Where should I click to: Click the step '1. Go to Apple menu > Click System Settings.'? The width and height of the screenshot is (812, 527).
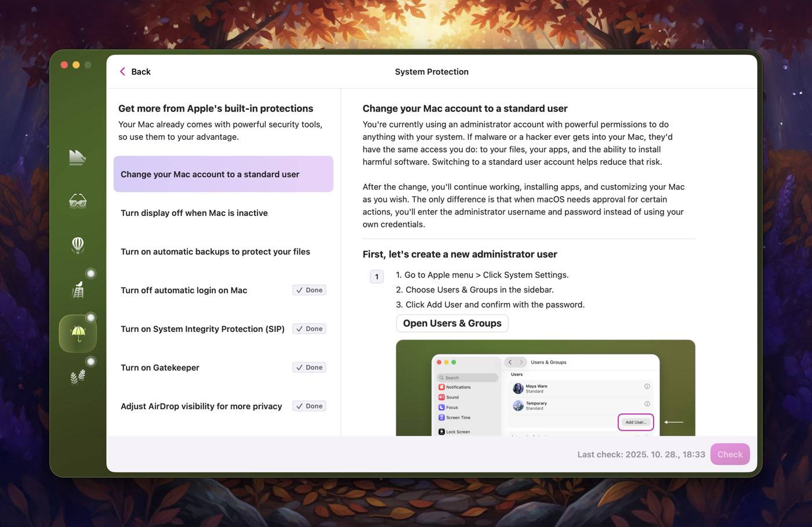tap(482, 275)
